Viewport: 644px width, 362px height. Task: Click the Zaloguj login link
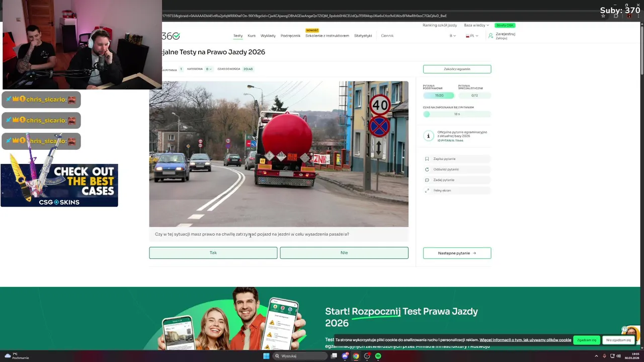(501, 38)
